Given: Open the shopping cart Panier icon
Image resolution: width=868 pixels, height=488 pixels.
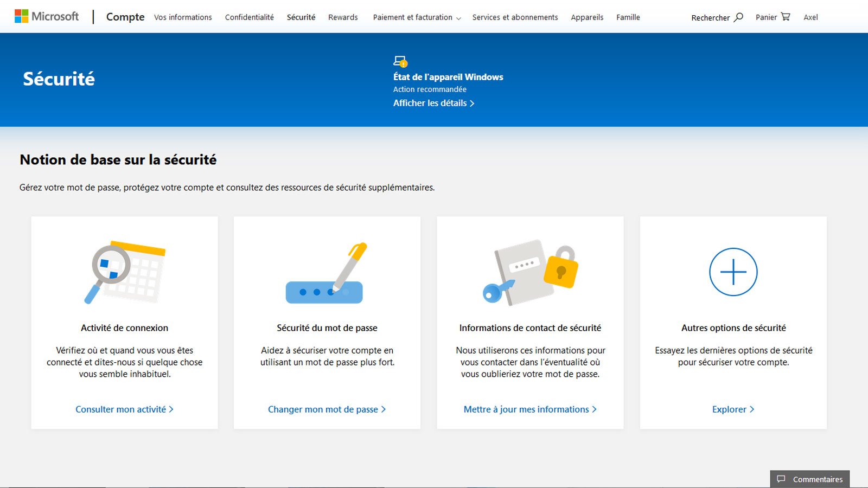Looking at the screenshot, I should click(x=785, y=16).
